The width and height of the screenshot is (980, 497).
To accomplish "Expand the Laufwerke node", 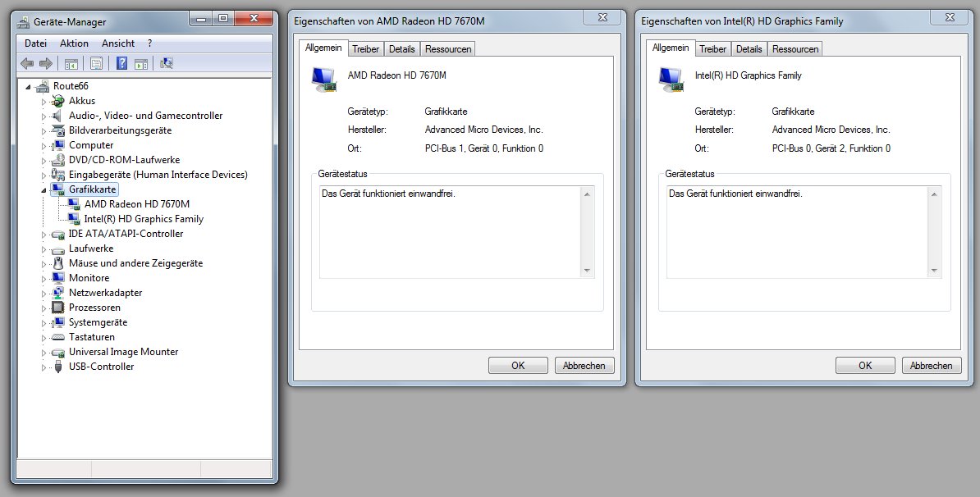I will pos(44,249).
